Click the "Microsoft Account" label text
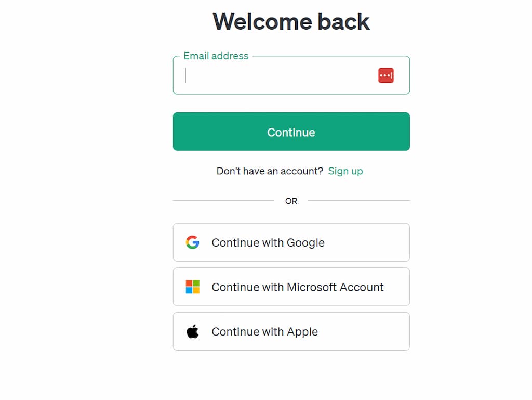The width and height of the screenshot is (532, 400). (335, 287)
